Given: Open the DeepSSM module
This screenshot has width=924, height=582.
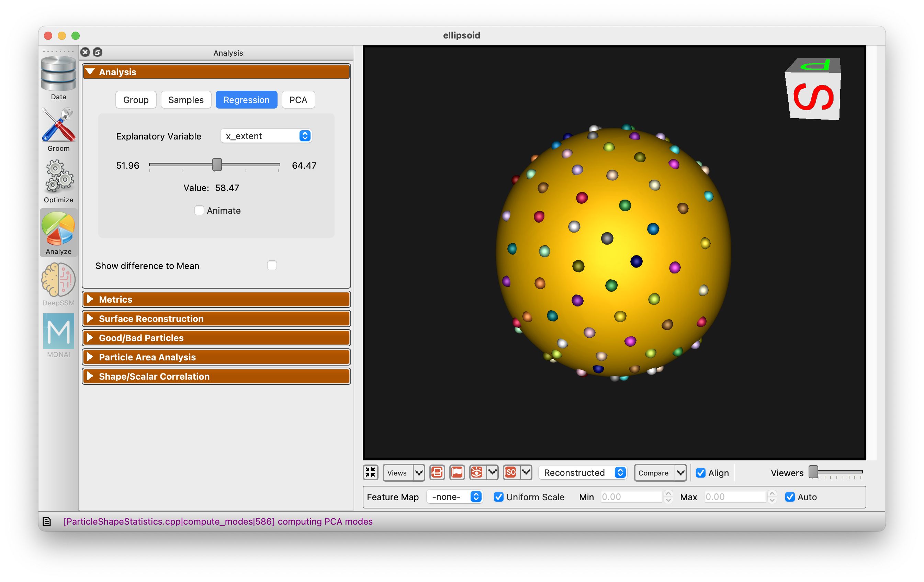Looking at the screenshot, I should pyautogui.click(x=58, y=284).
